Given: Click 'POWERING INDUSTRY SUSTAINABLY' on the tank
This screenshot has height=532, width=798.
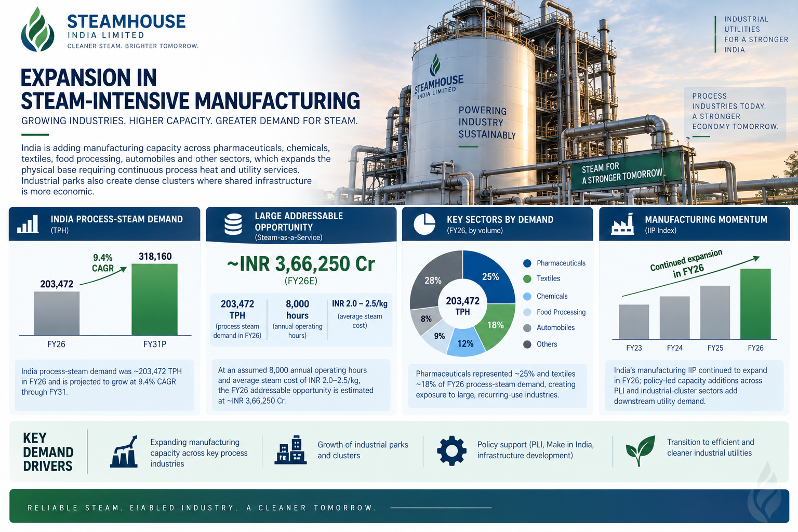Looking at the screenshot, I should point(487,123).
